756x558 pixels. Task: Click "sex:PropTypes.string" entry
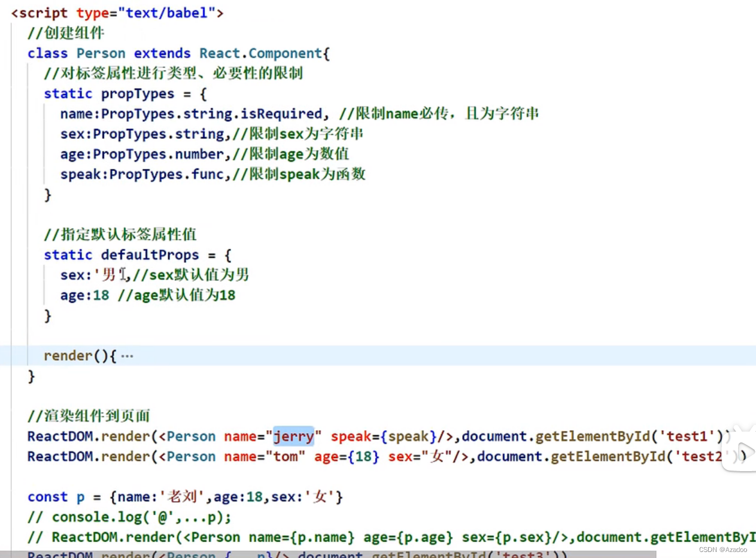[142, 134]
